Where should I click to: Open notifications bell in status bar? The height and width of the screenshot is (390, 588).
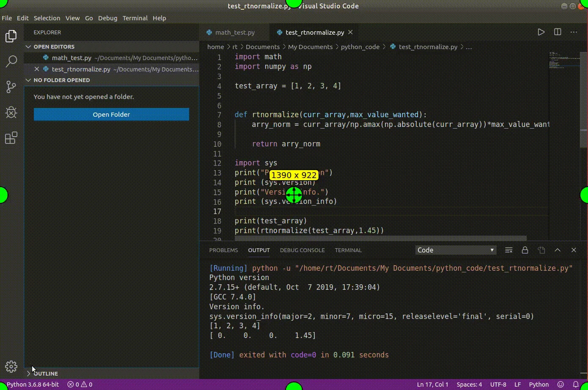576,385
